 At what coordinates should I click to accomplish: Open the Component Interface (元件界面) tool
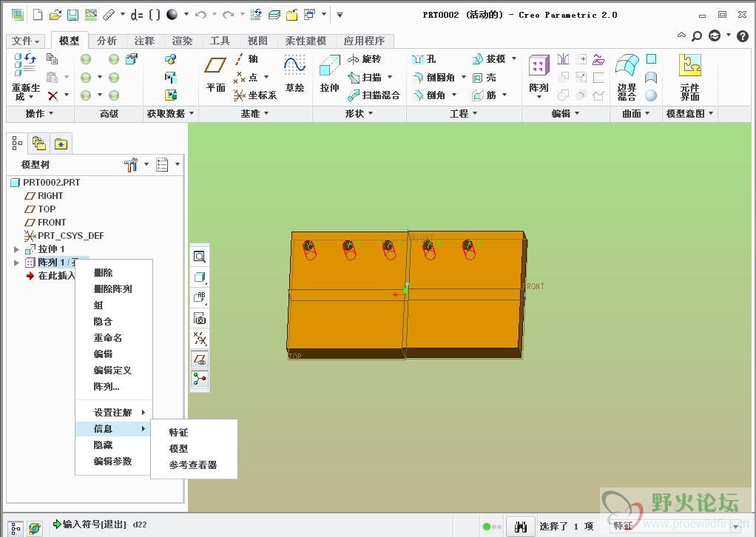tap(689, 77)
